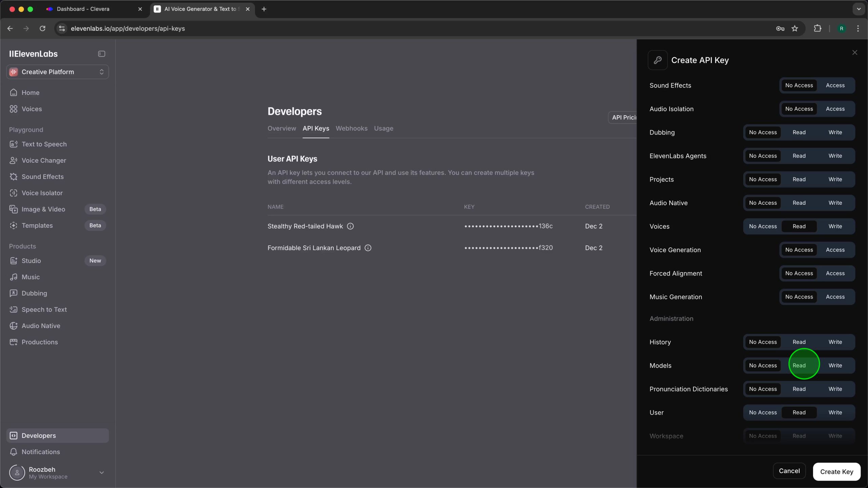Screen dimensions: 868x488
Task: Click info icon next to Stealthy Red-tailed Hawk
Action: click(x=350, y=226)
